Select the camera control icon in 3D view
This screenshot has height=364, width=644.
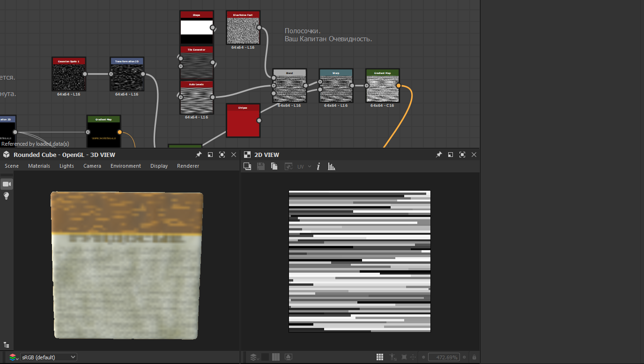[7, 184]
